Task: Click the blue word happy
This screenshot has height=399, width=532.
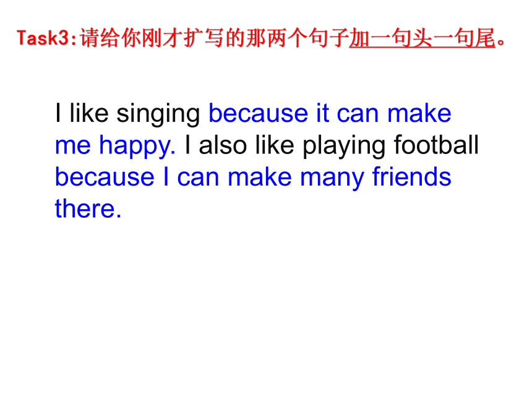Action: [137, 147]
